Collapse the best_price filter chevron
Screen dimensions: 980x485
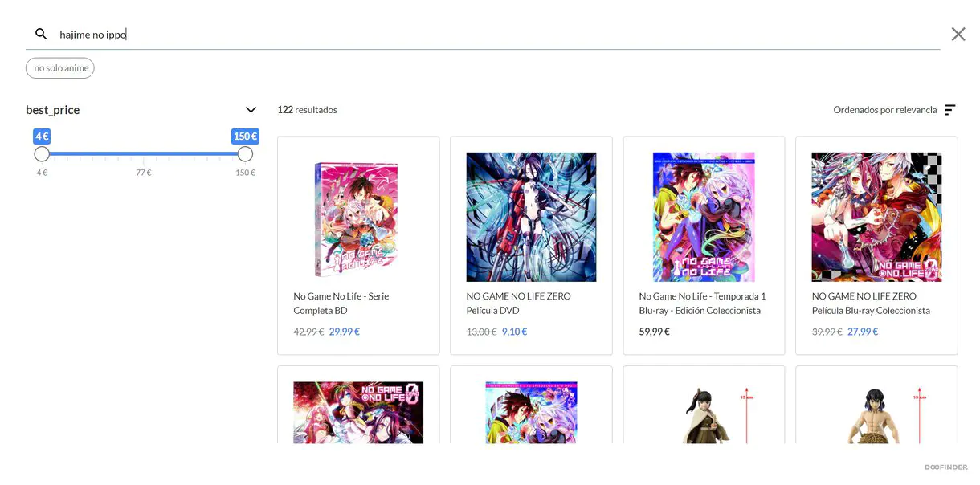tap(251, 110)
